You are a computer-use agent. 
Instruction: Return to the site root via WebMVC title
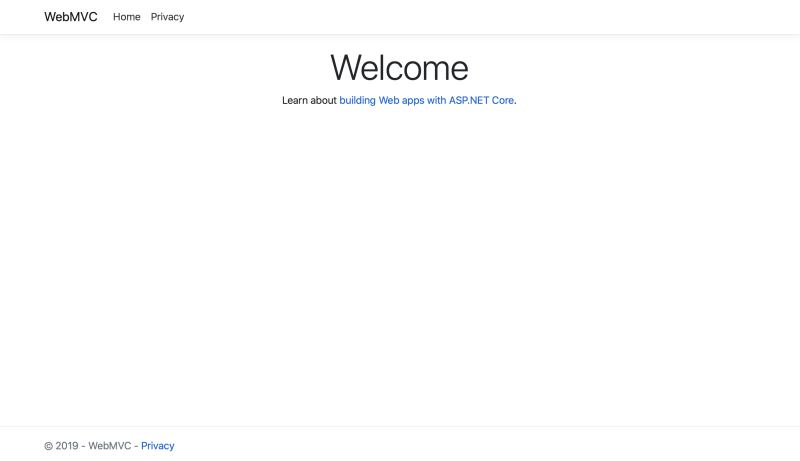(x=71, y=17)
